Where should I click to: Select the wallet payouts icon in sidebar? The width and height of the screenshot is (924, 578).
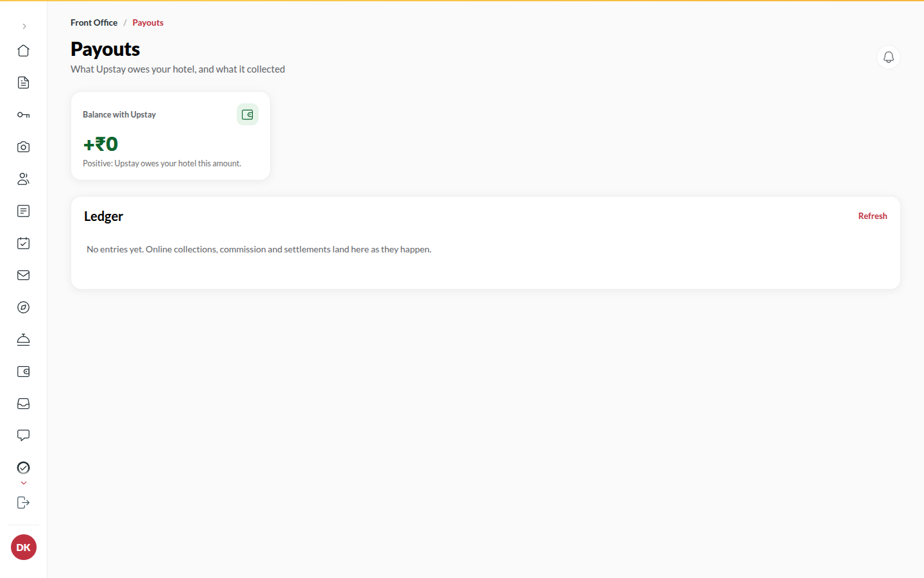coord(24,372)
